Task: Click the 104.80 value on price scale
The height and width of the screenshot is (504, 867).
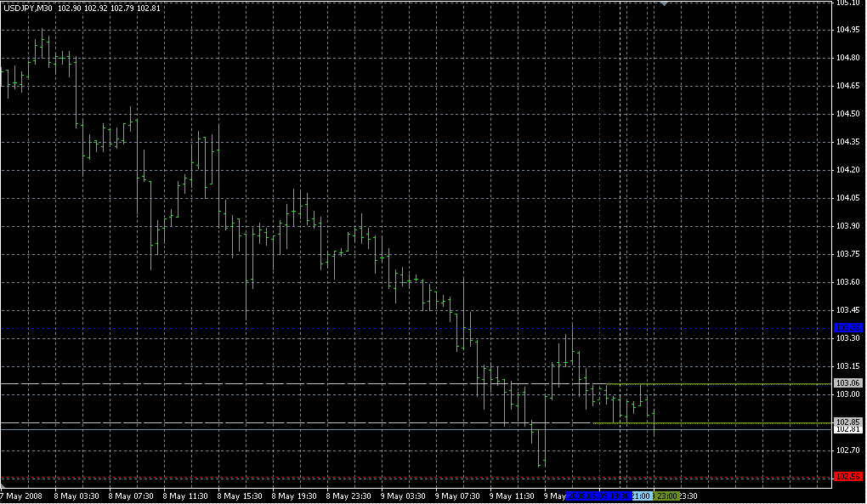Action: 847,58
